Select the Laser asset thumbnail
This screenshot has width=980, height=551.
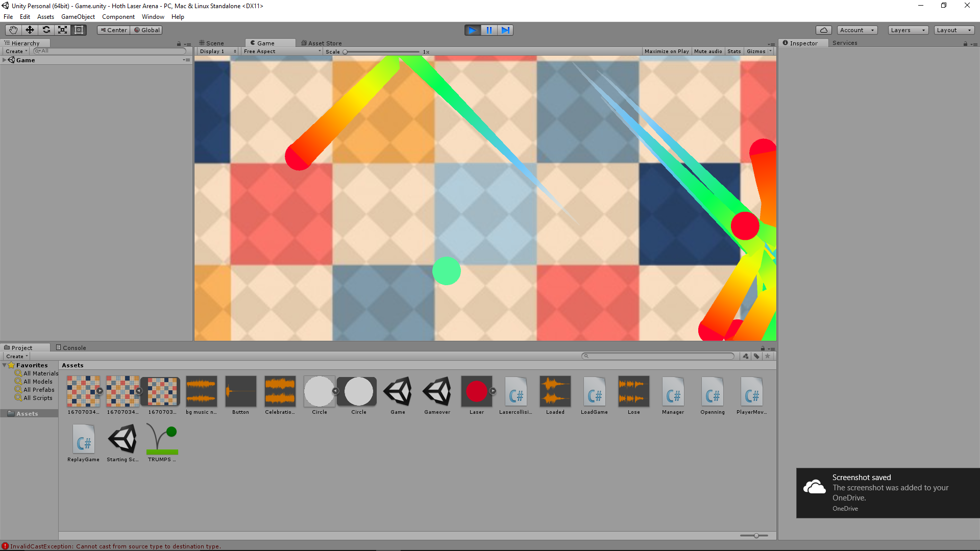point(476,392)
